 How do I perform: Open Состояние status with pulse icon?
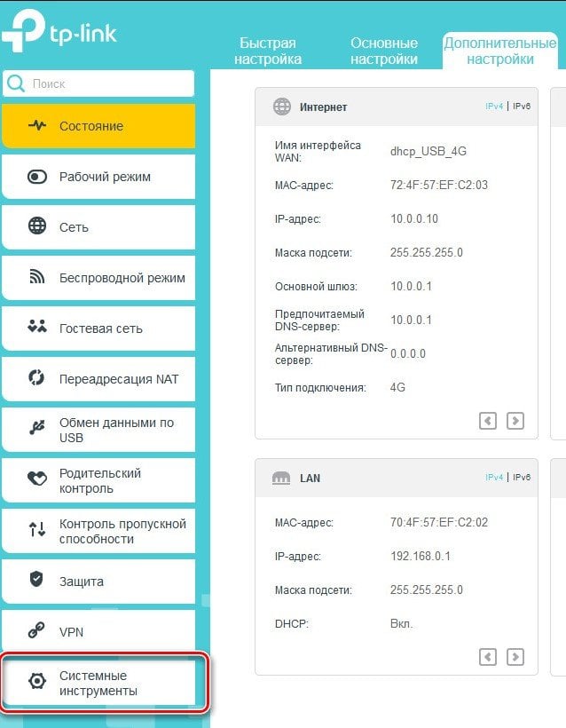(x=98, y=126)
